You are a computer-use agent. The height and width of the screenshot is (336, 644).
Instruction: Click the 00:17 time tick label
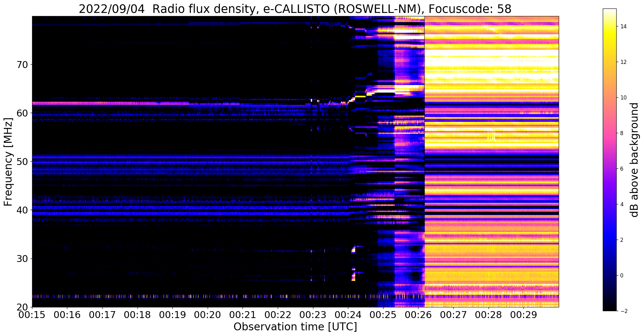[x=102, y=315]
